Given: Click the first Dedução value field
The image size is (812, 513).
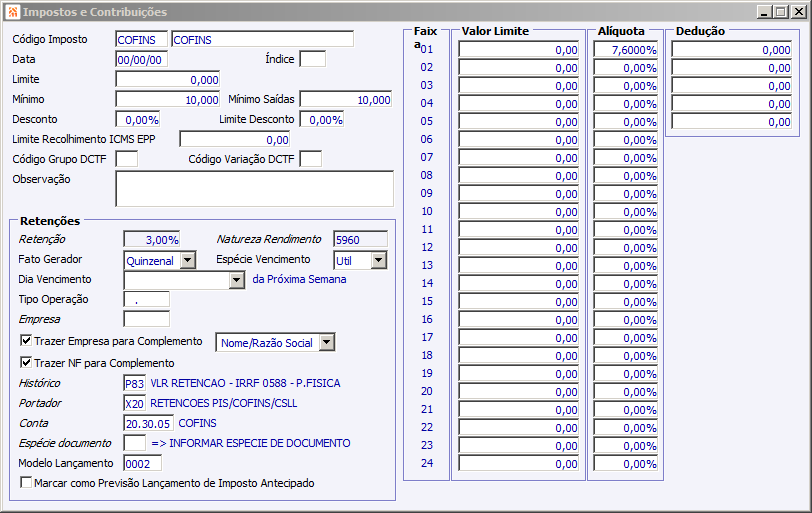Looking at the screenshot, I should tap(732, 50).
